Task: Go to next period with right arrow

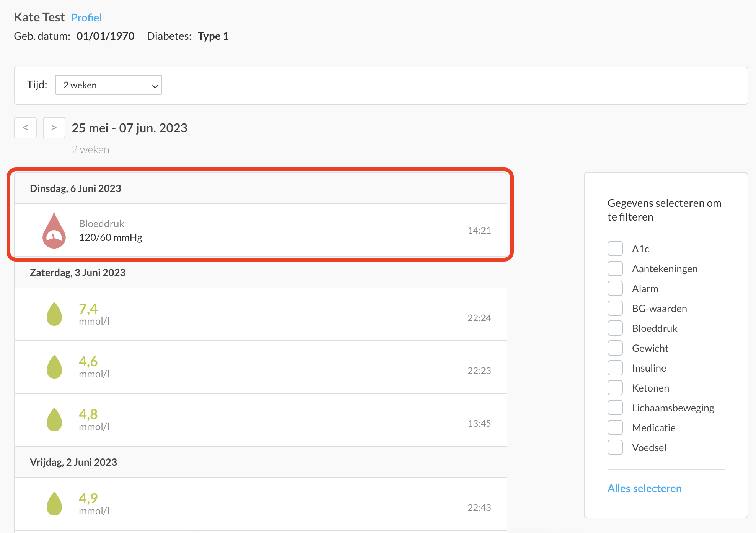Action: 54,128
